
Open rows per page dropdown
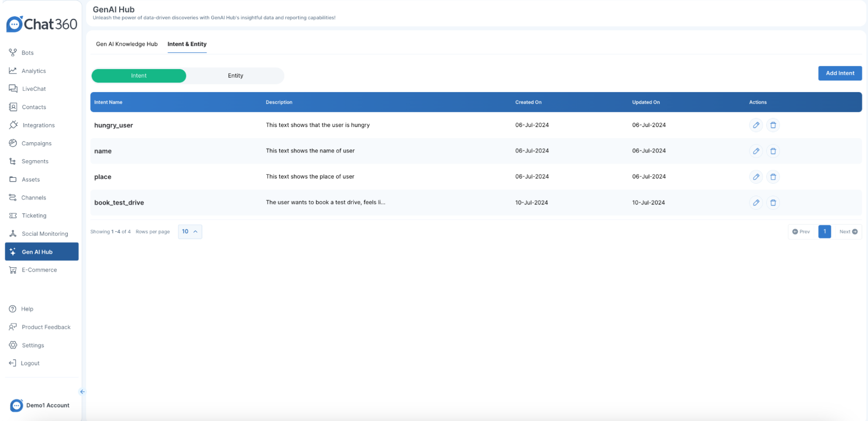tap(190, 231)
